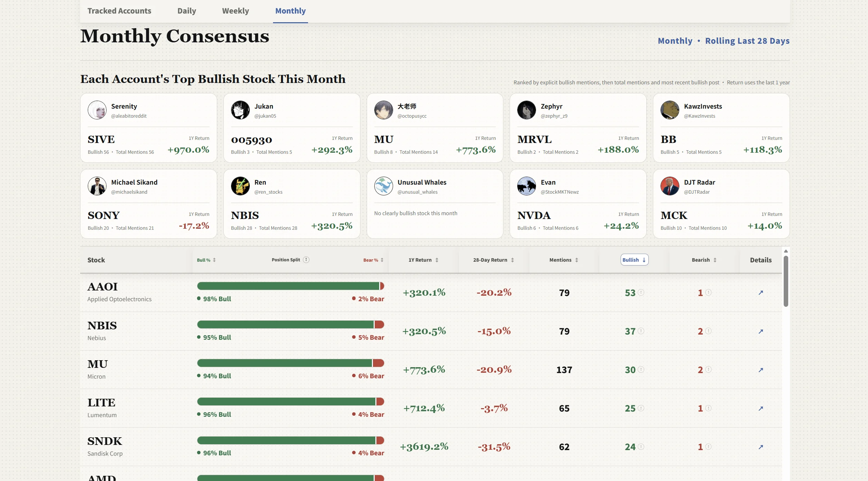Switch to the Tracked Accounts tab

[x=119, y=11]
